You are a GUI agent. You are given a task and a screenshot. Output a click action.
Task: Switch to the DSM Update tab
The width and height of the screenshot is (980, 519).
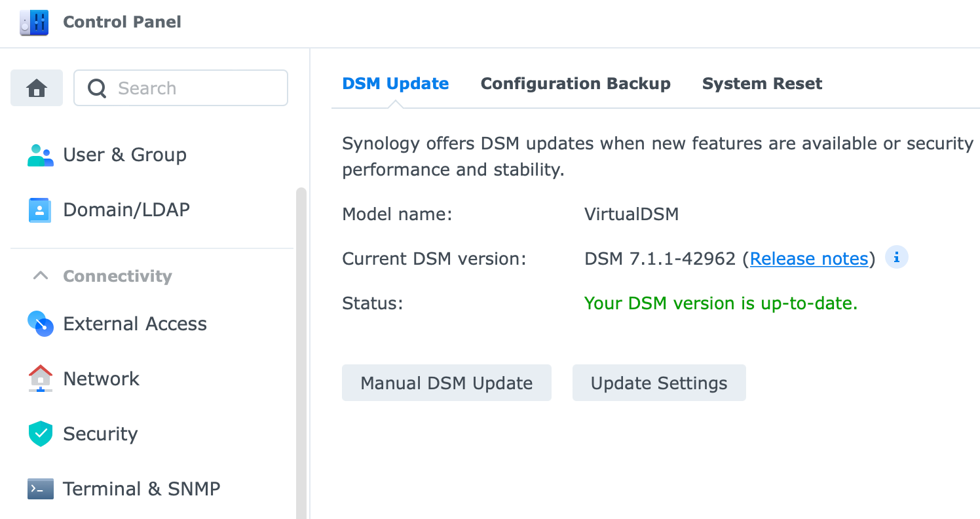pyautogui.click(x=396, y=84)
